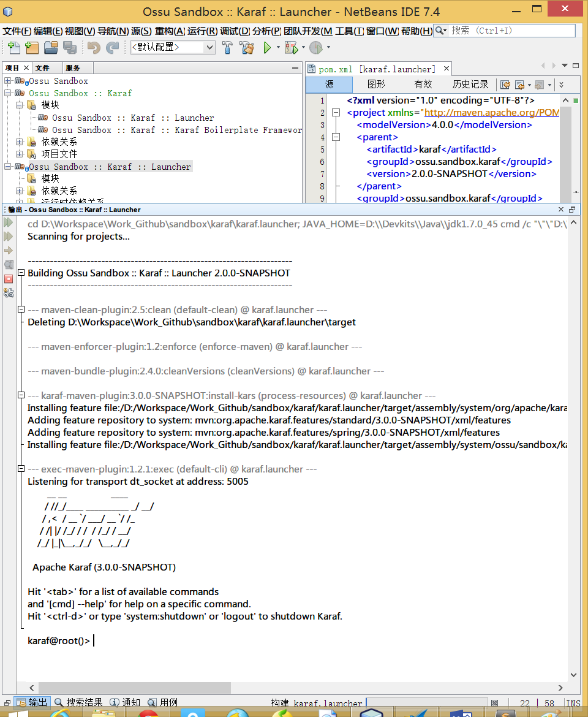588x717 pixels.
Task: Click the output horizontal scrollbar thumb
Action: pos(134,688)
